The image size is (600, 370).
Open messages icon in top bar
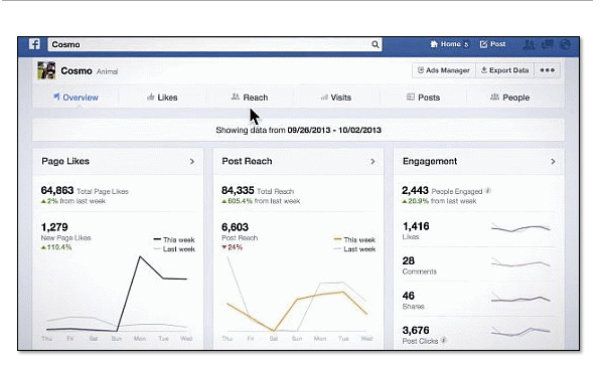point(547,44)
